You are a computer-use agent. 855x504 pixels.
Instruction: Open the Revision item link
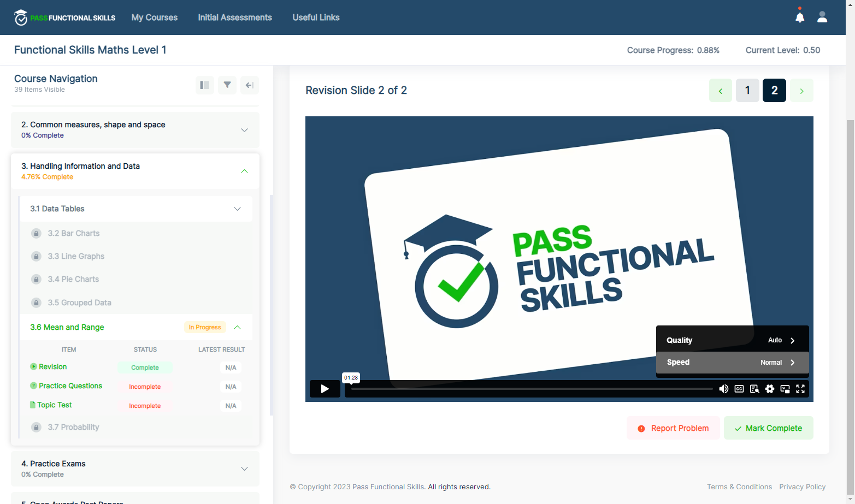(x=52, y=366)
